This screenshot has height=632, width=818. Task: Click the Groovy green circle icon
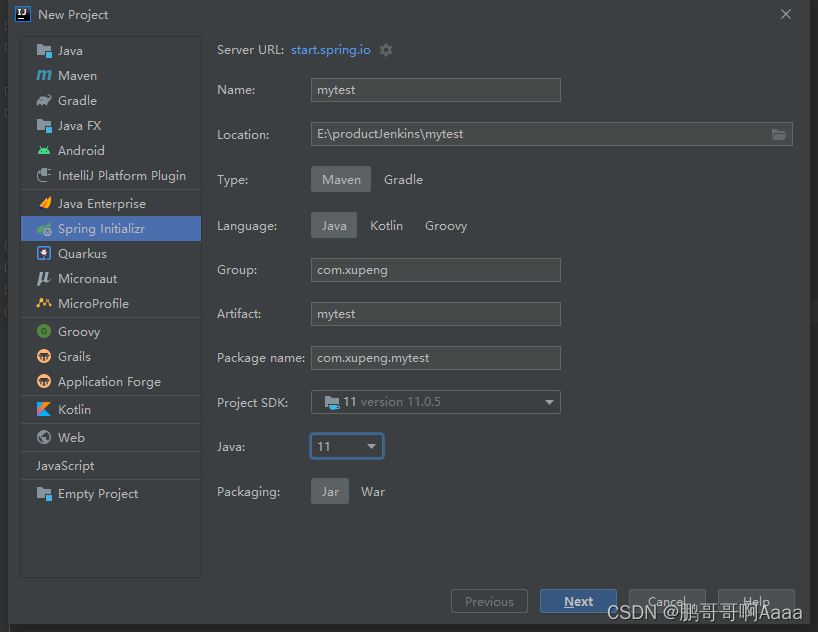(x=44, y=331)
